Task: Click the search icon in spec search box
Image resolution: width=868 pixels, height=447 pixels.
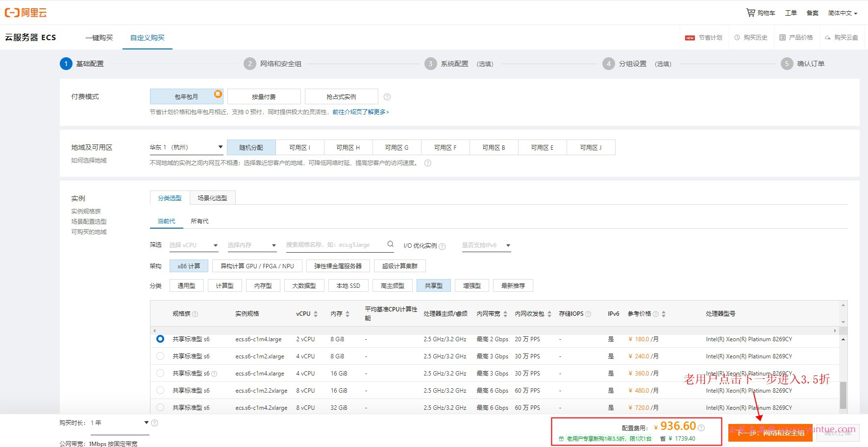Action: coord(391,244)
